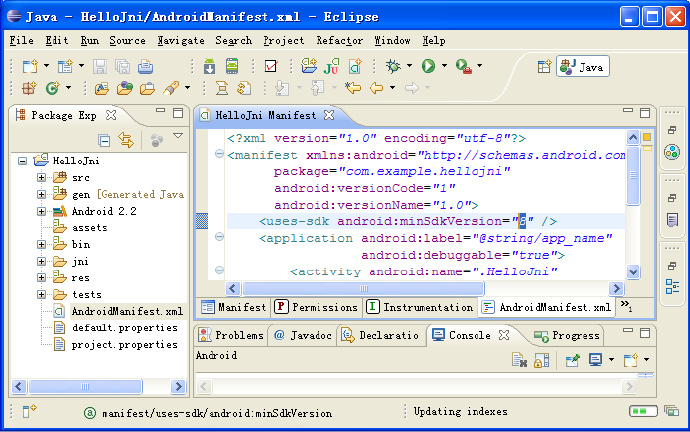
Task: Click the Clear Console icon
Action: coord(519,360)
